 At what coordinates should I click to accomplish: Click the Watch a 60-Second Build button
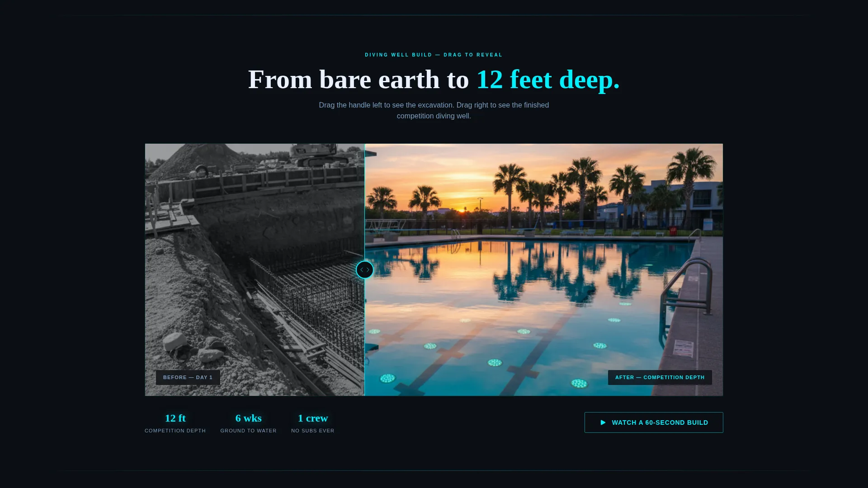[654, 422]
